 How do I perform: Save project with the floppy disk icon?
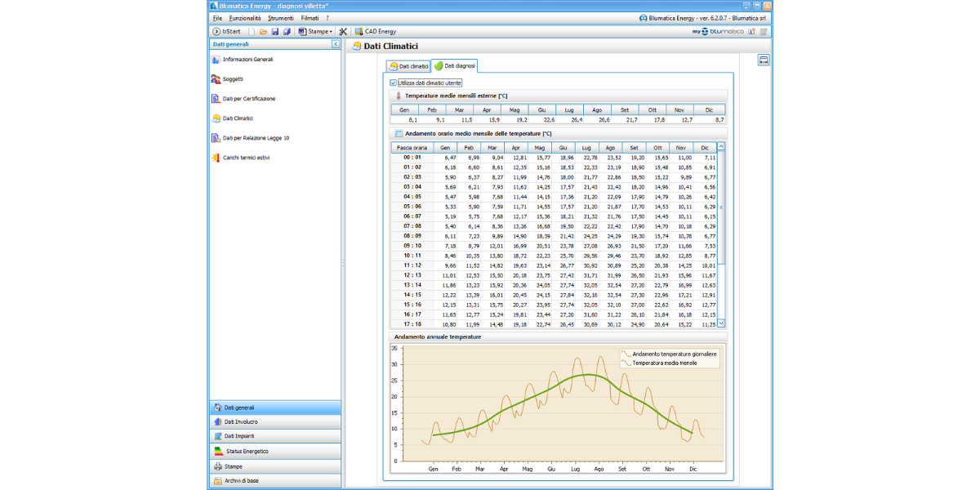(x=275, y=31)
